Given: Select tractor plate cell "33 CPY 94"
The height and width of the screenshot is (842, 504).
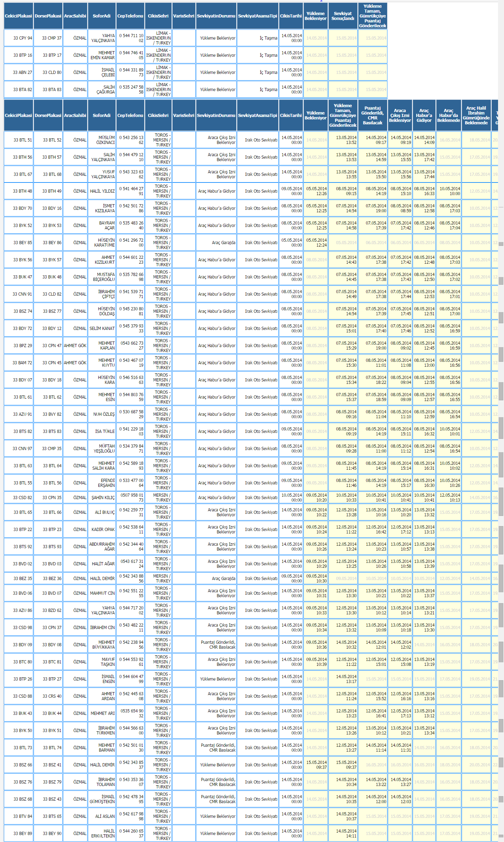Looking at the screenshot, I should click(19, 38).
